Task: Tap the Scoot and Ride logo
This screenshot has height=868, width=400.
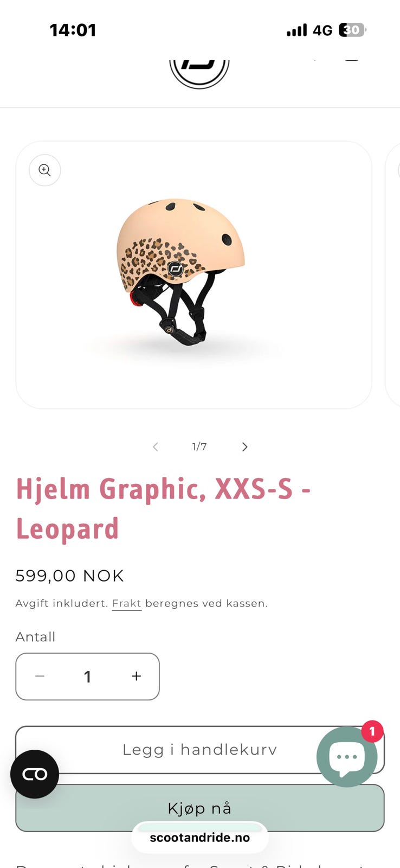Action: (x=199, y=74)
